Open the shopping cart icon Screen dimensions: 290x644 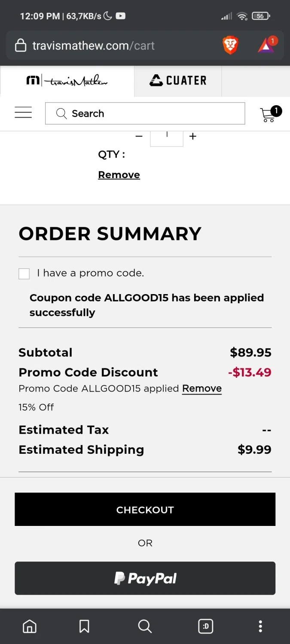coord(269,114)
